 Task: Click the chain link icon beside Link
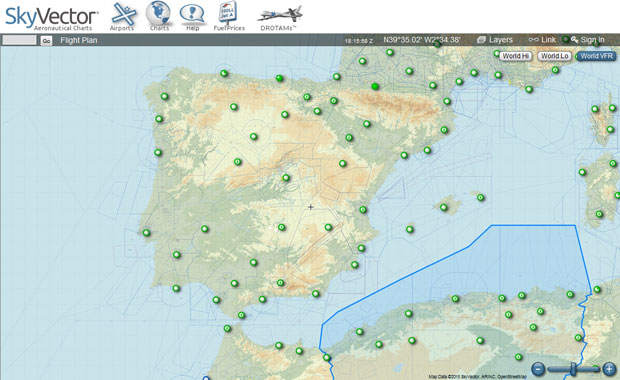click(x=533, y=40)
